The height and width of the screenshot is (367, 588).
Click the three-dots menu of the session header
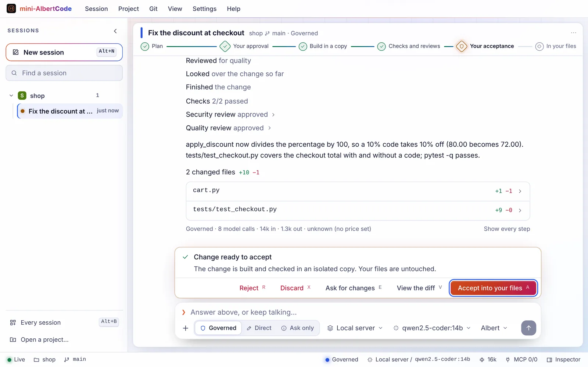coord(573,33)
